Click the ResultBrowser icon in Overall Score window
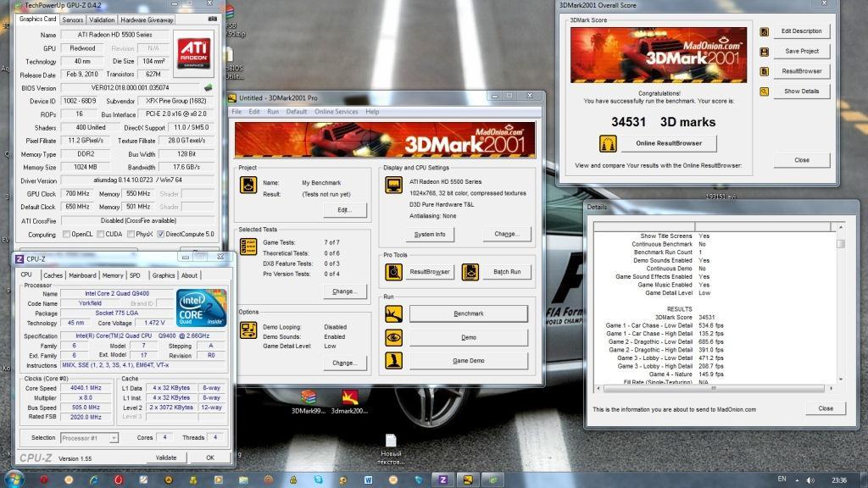 (764, 71)
